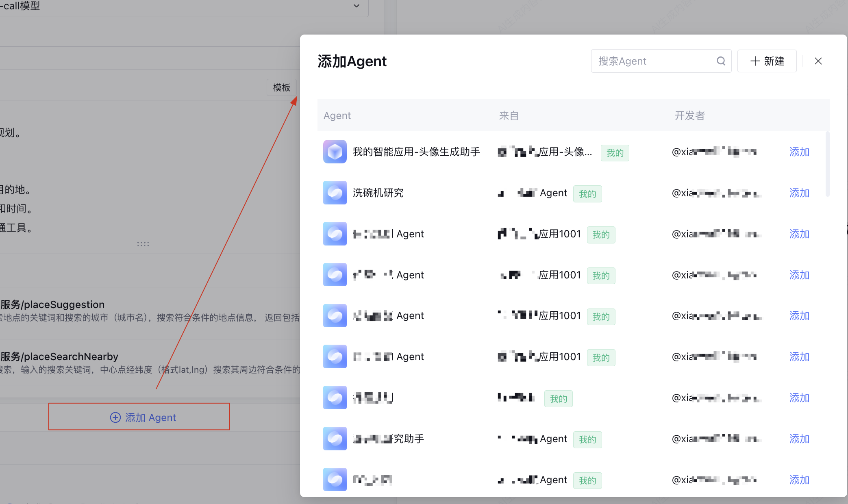Select the 我的智能应用-头像生成助手 agent name
This screenshot has height=504, width=848.
pyautogui.click(x=416, y=152)
